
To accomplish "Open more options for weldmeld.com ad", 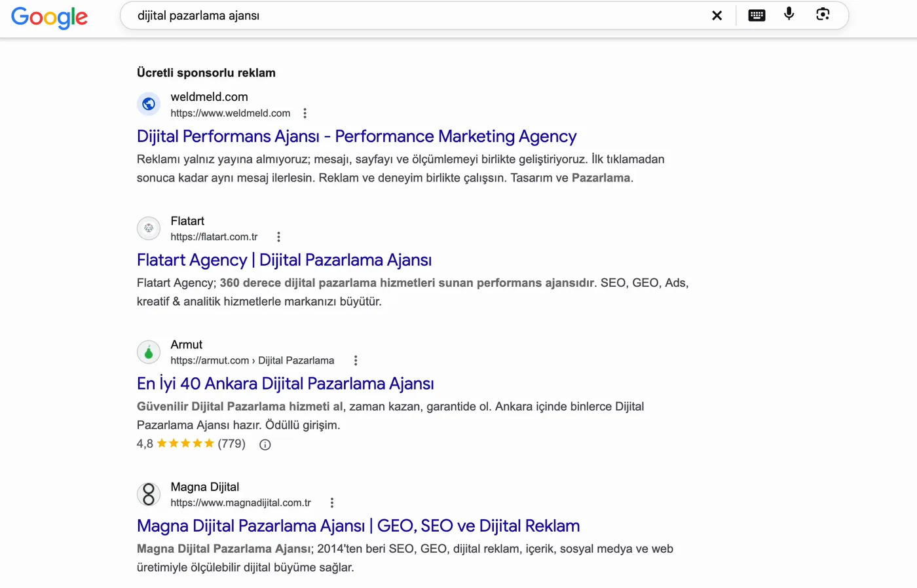I will pos(305,113).
